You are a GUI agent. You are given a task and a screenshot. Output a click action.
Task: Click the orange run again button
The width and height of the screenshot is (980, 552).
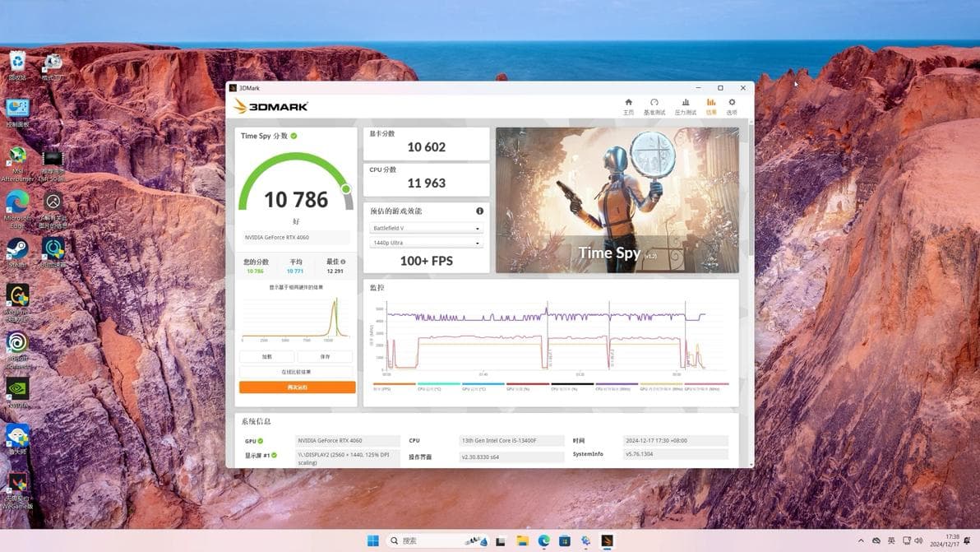coord(297,387)
